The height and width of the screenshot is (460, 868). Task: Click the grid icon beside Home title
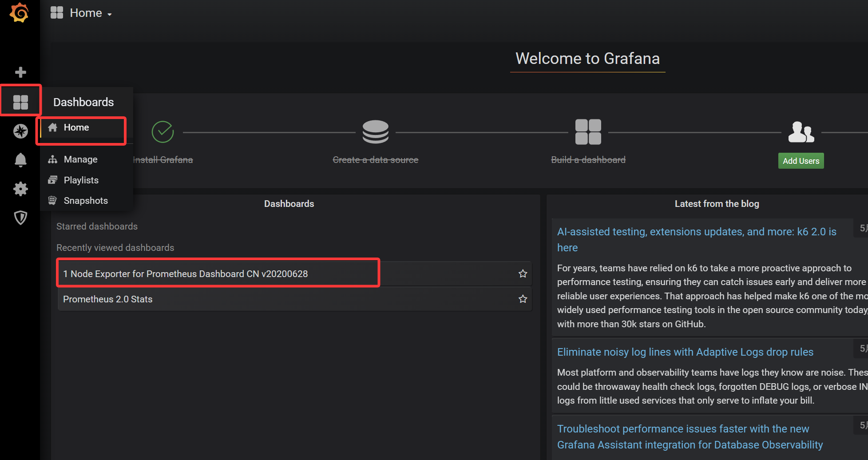(x=57, y=12)
